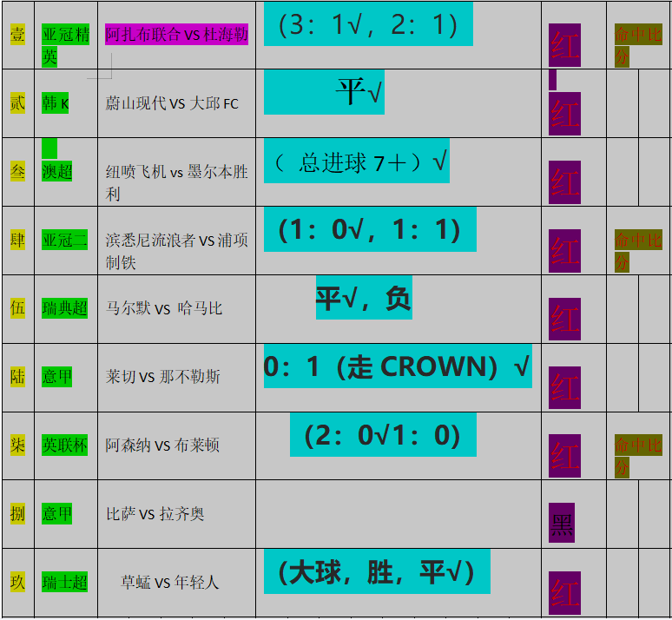672x620 pixels.
Task: Click the magenta-highlighted 阿扎布联合 VS 杜海勒 text
Action: 176,35
